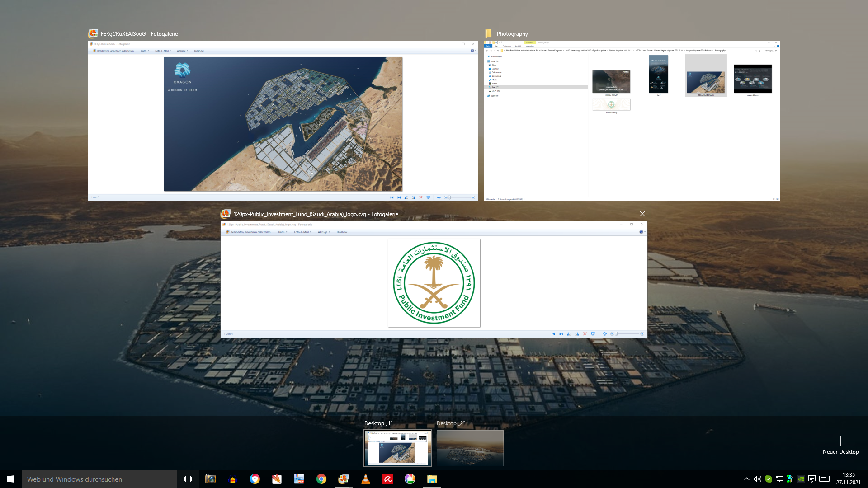Viewport: 868px width, 488px height.
Task: Open the Windows Start menu
Action: [11, 479]
